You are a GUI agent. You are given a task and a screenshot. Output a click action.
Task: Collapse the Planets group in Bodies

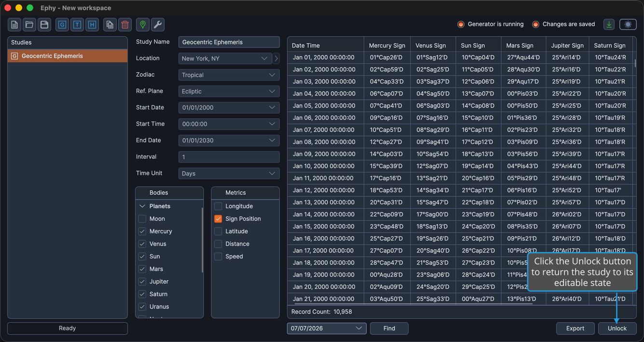(x=142, y=206)
